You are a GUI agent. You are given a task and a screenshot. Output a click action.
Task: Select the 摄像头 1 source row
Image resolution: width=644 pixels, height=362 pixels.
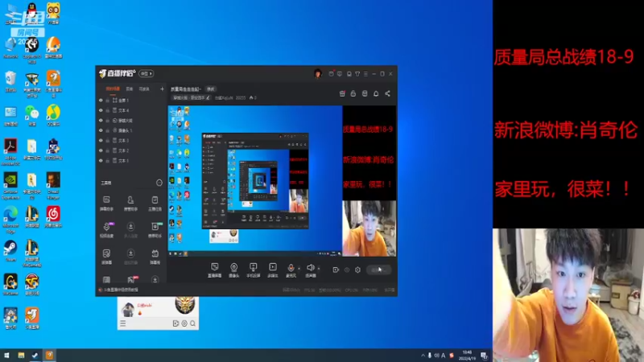click(x=130, y=130)
